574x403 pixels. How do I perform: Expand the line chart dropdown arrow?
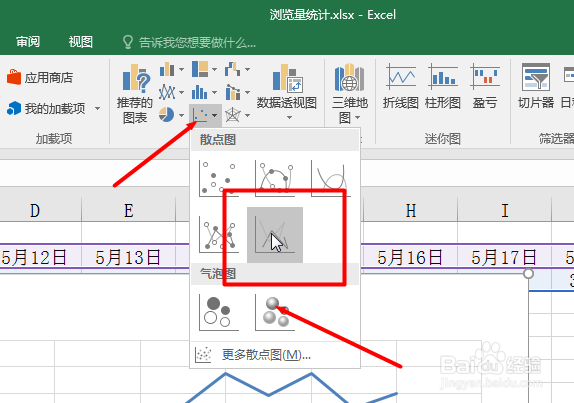tap(181, 92)
